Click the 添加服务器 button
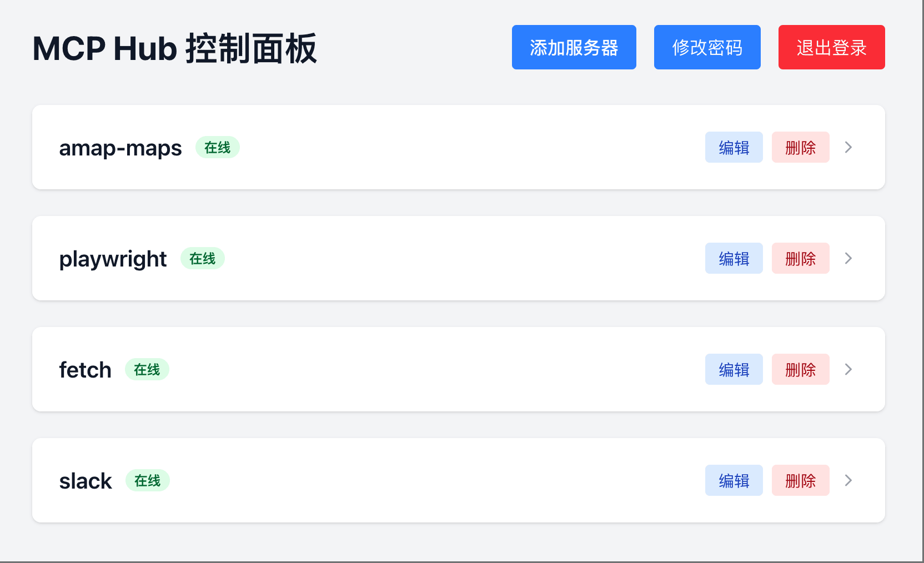 pos(574,47)
